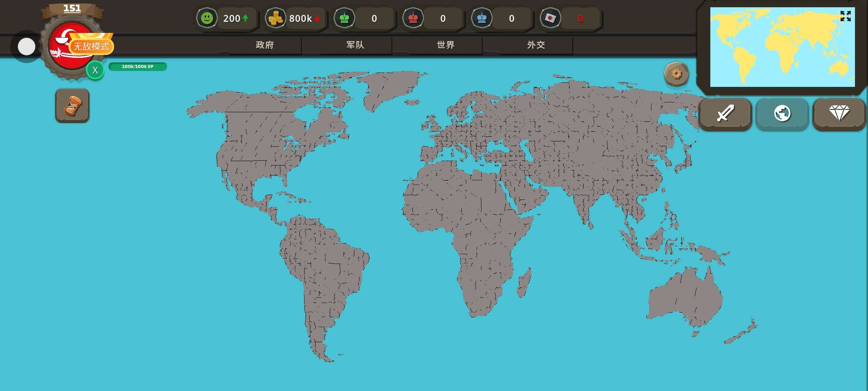The height and width of the screenshot is (391, 868).
Task: Open settings with the gear icon
Action: [676, 74]
